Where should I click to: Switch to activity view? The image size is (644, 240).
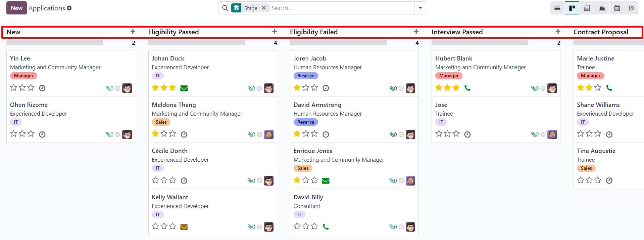[631, 8]
